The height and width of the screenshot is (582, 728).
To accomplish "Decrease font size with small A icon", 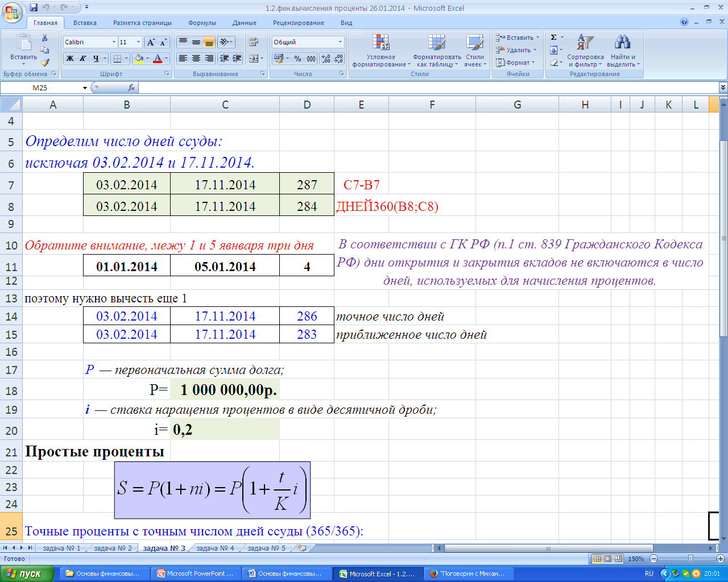I will (x=163, y=42).
